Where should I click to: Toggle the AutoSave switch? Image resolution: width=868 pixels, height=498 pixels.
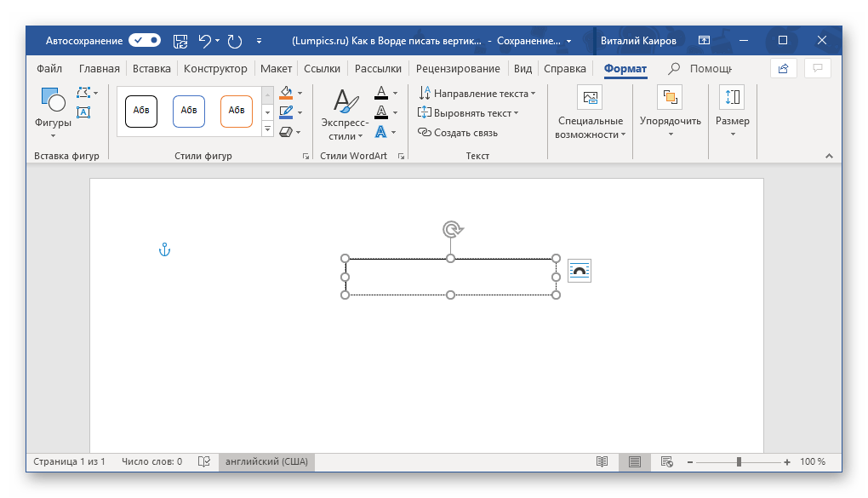(145, 41)
